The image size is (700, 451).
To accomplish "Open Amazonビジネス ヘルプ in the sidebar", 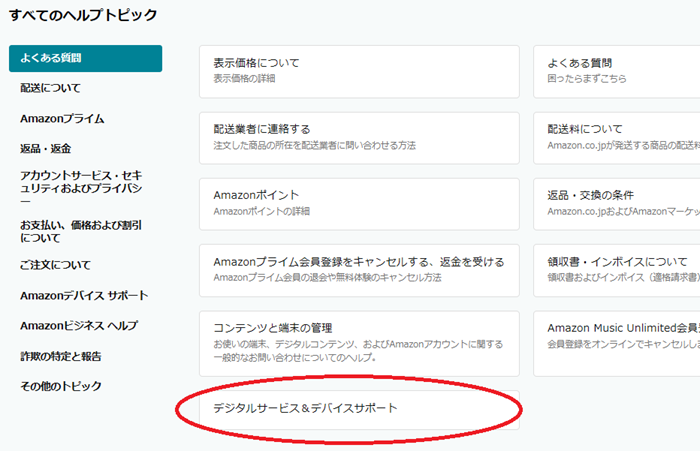I will 79,326.
